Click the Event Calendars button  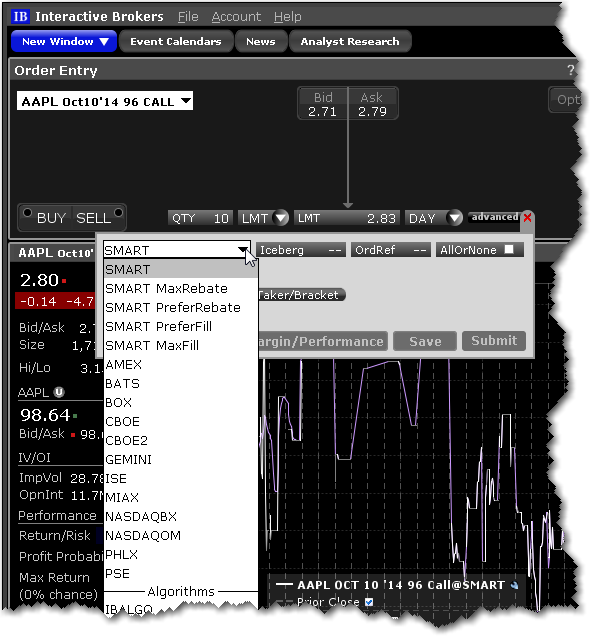click(x=177, y=42)
